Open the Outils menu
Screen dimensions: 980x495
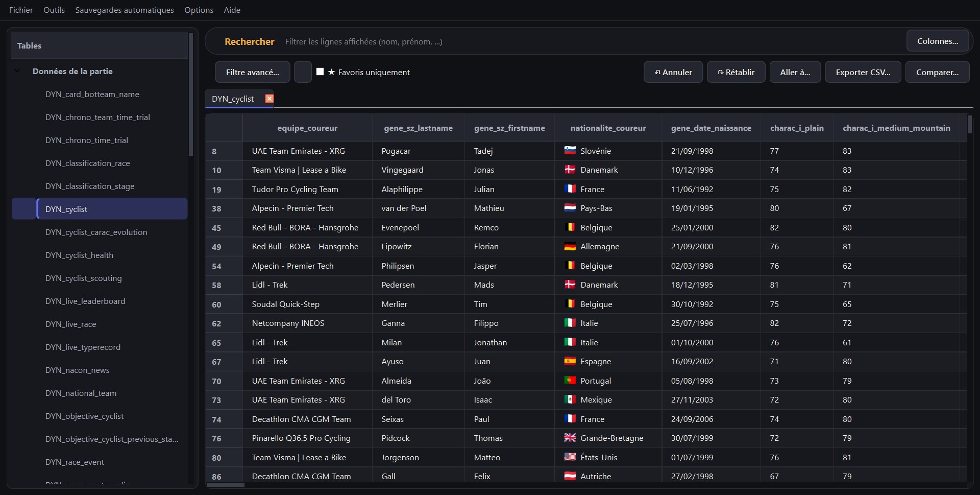pos(54,10)
